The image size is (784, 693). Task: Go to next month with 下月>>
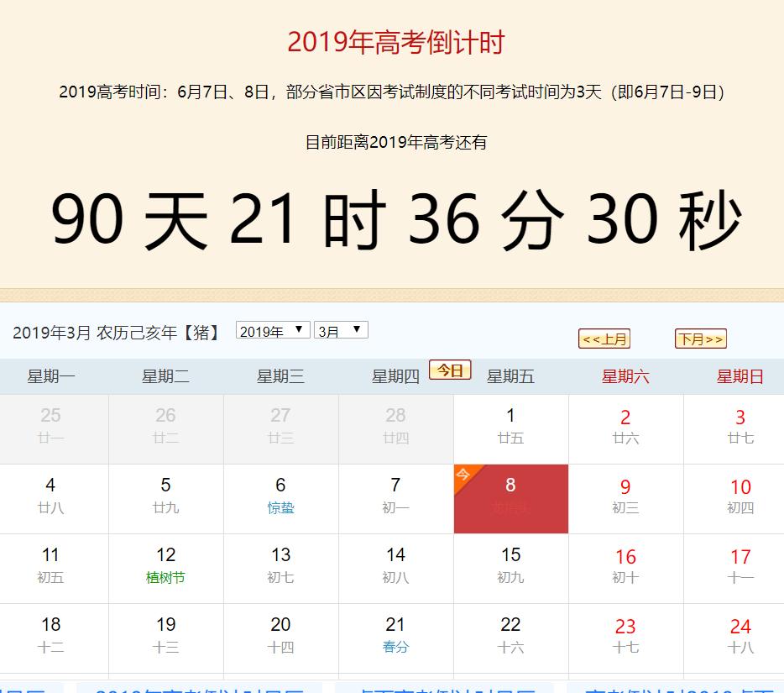pos(701,339)
